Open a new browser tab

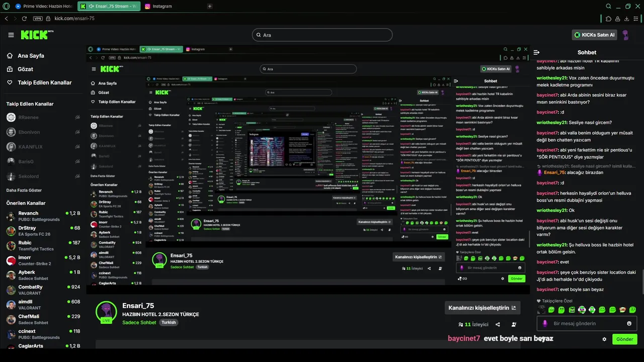(210, 6)
